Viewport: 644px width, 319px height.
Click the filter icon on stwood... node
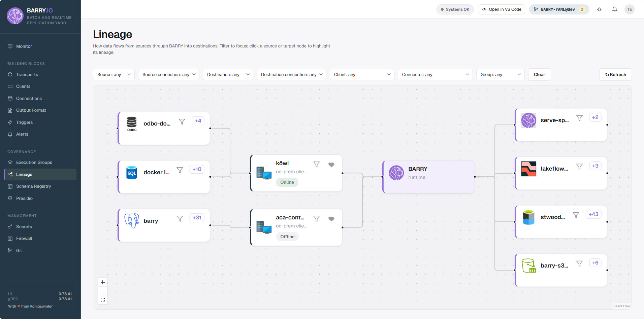click(576, 215)
